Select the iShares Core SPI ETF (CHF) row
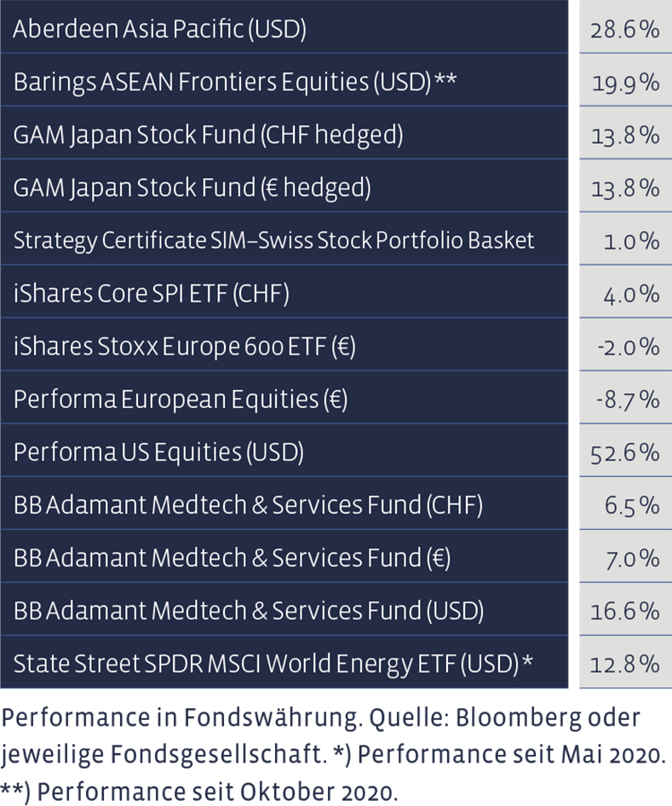This screenshot has height=806, width=672. click(x=152, y=294)
